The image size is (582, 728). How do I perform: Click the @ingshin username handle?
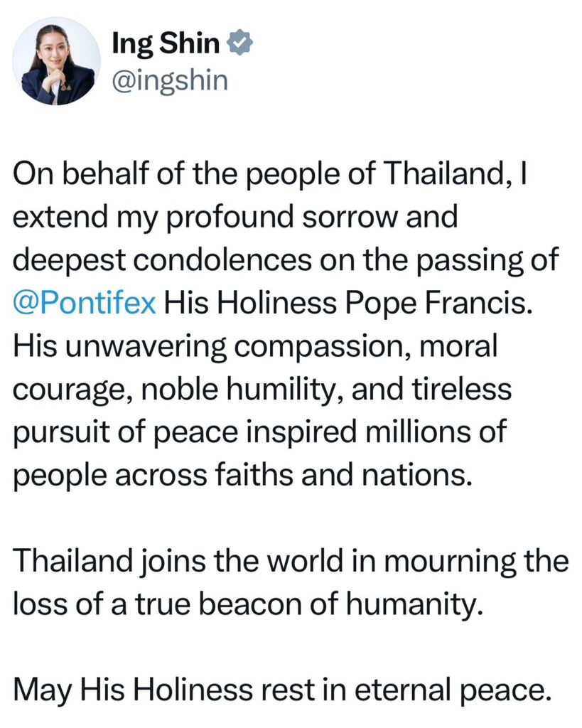pos(169,80)
